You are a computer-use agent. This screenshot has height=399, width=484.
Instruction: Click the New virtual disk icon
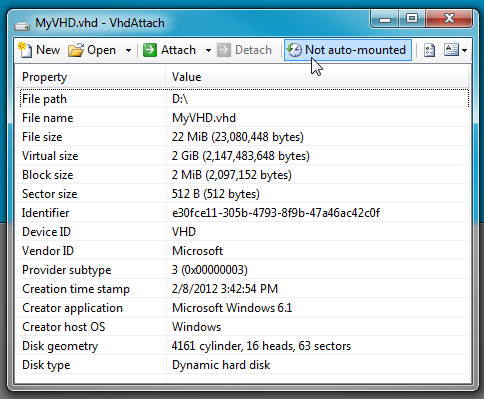click(x=25, y=50)
